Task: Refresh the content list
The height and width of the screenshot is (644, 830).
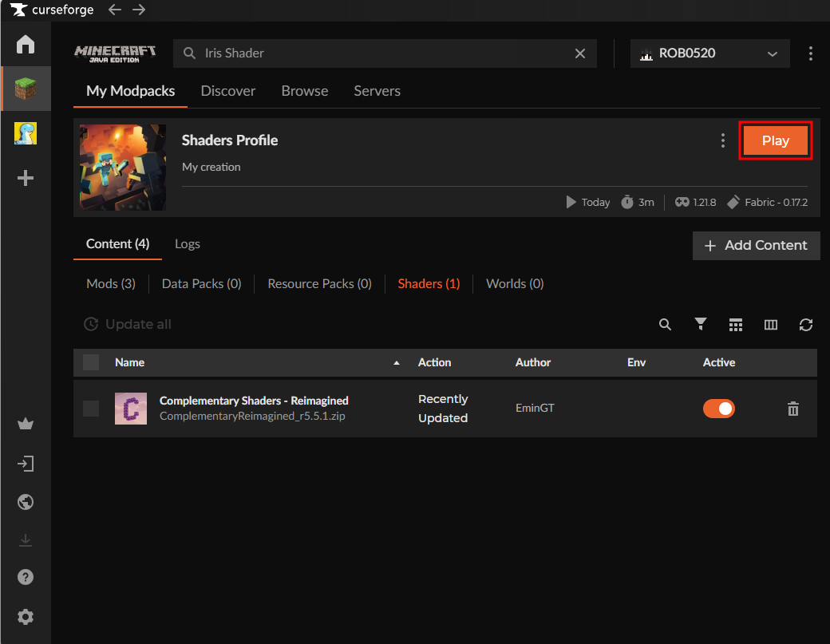Action: pos(805,324)
